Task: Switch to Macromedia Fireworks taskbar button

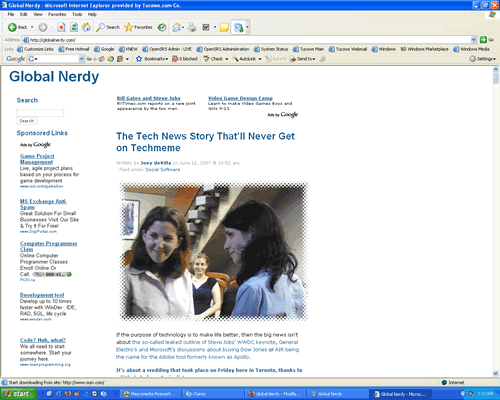Action: pos(151,394)
